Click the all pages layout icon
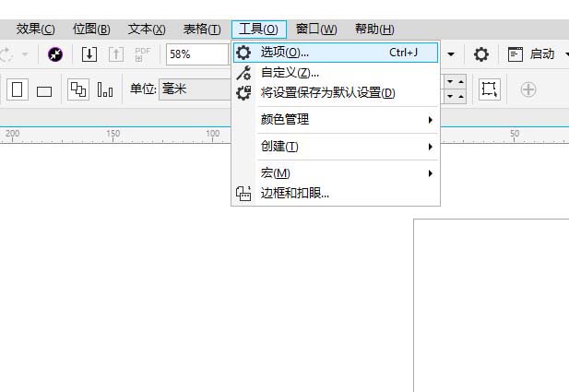 pos(78,90)
